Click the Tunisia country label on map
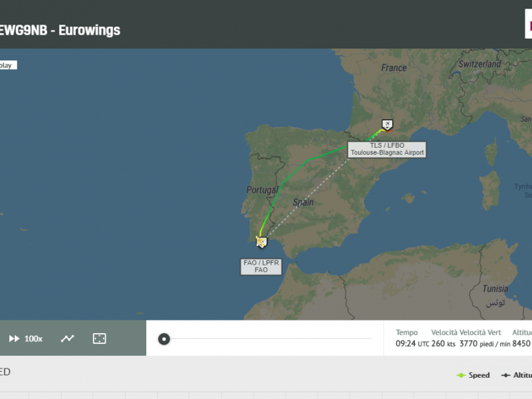The height and width of the screenshot is (399, 532). click(x=495, y=289)
